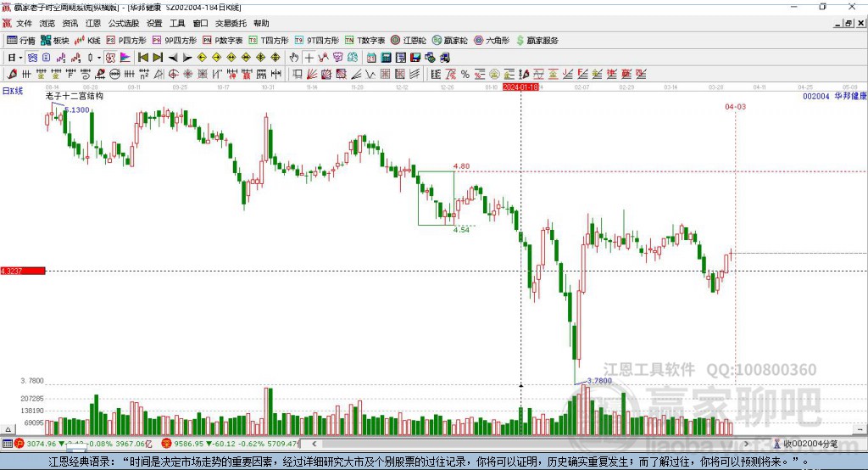Open the 行情 market quotes view
This screenshot has height=470, width=868.
(20, 41)
